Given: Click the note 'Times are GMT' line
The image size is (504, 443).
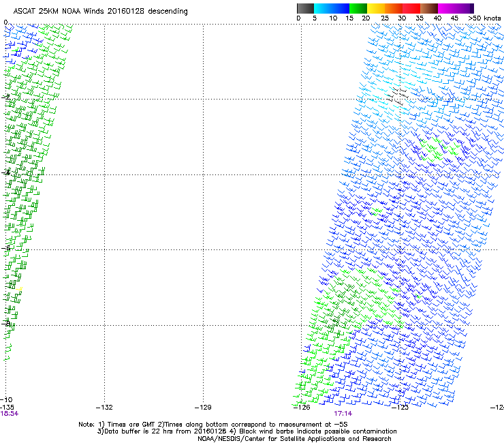Looking at the screenshot, I should [x=213, y=425].
